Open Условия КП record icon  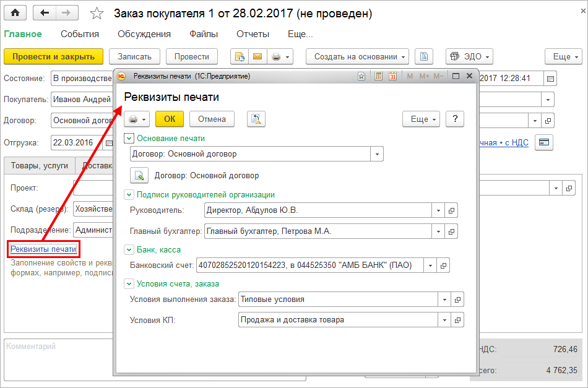(457, 320)
